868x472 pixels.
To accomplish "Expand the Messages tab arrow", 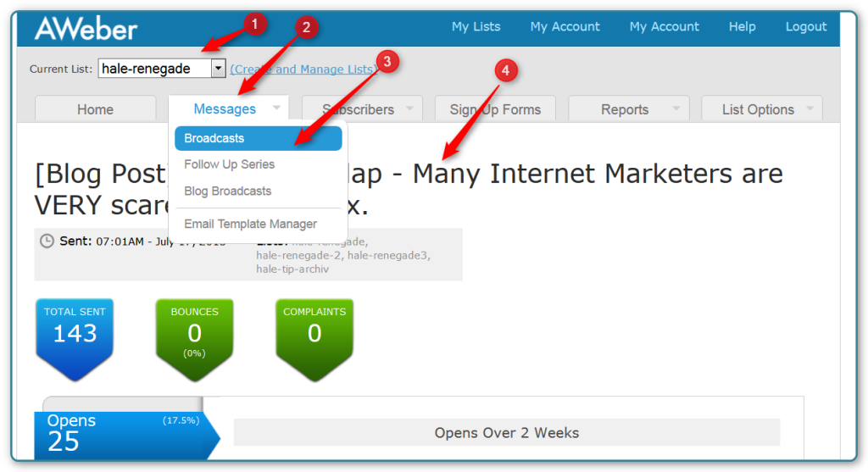I will coord(277,108).
